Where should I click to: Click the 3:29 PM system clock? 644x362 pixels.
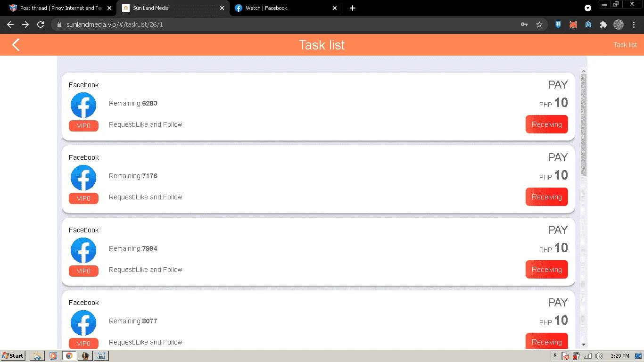click(619, 356)
